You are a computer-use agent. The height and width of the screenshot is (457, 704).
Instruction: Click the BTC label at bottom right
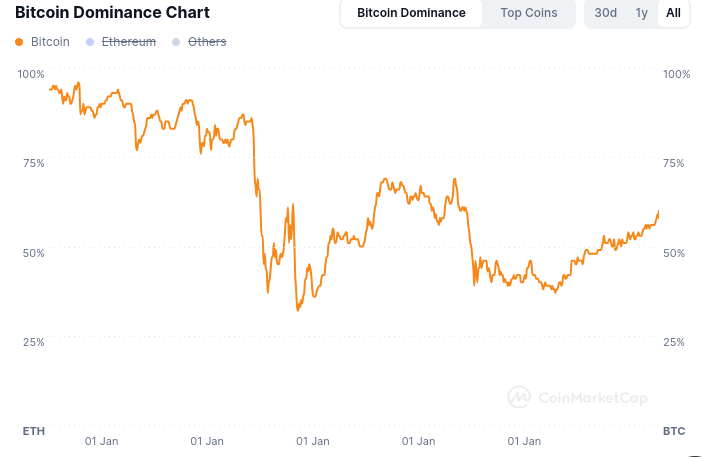pyautogui.click(x=674, y=431)
